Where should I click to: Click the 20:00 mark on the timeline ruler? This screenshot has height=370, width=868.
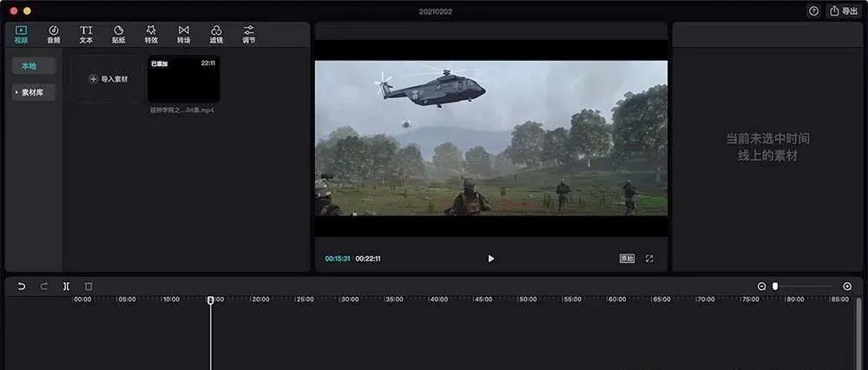point(260,300)
